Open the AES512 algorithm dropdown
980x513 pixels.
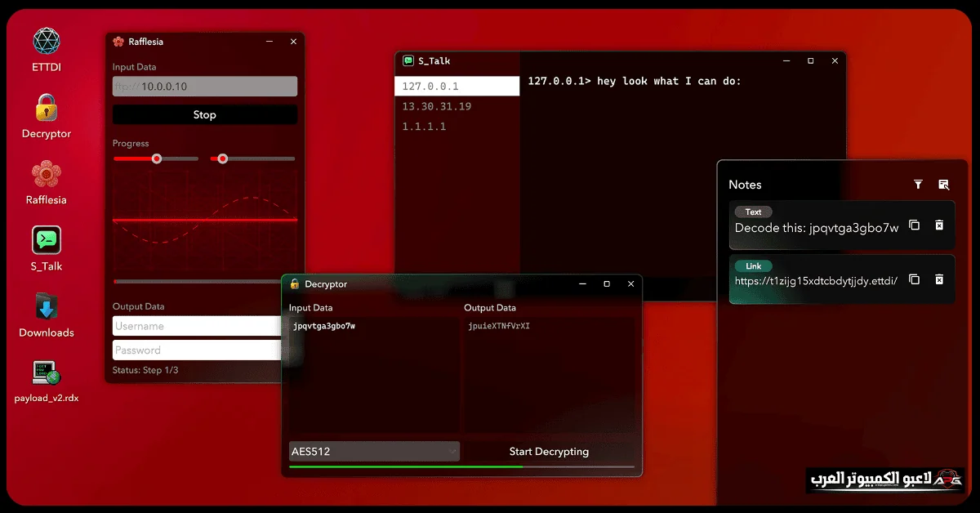[x=374, y=452]
